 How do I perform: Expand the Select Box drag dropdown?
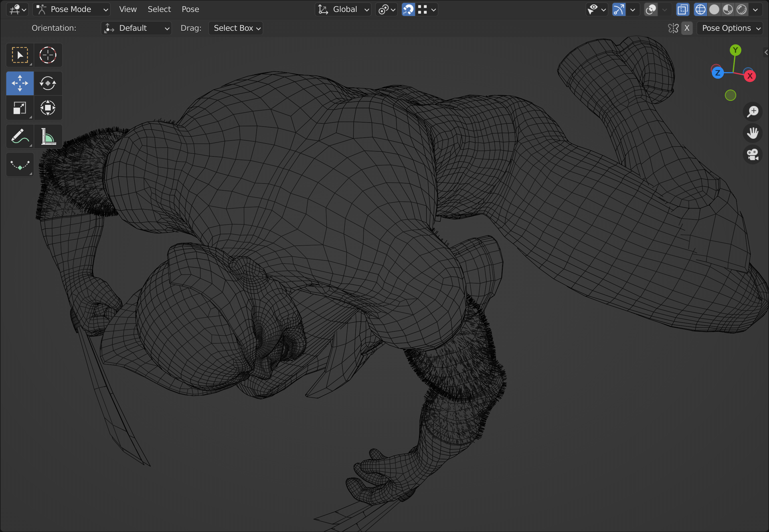(236, 28)
